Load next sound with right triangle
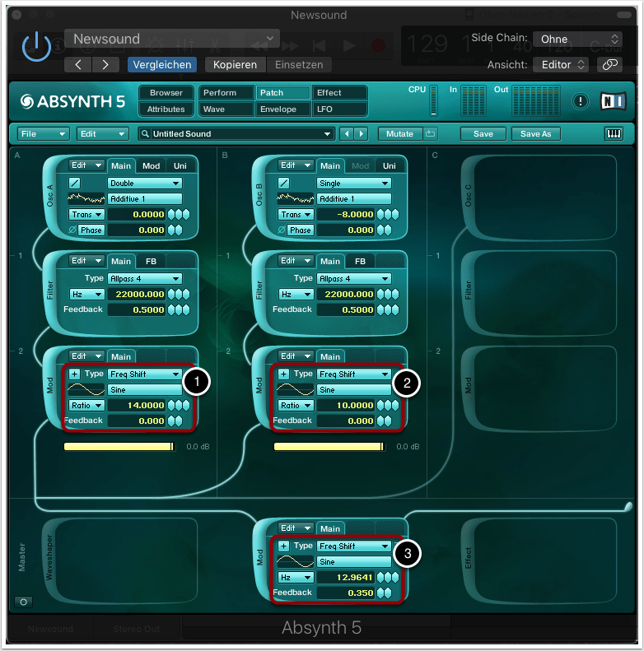Image resolution: width=644 pixels, height=651 pixels. pos(361,133)
